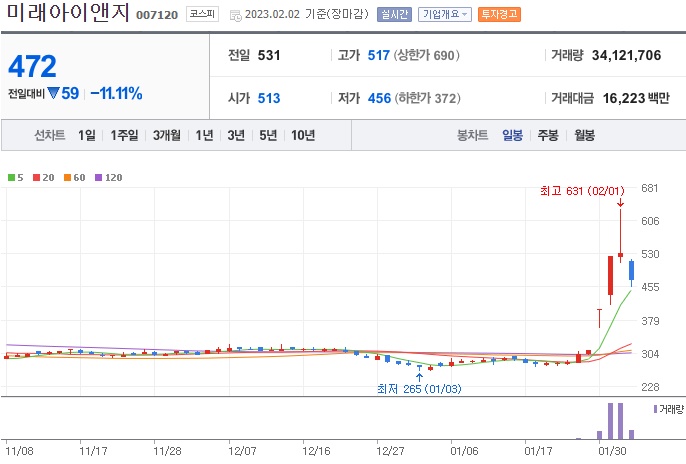
Task: Switch to 주봉 weekly candle chart
Action: (548, 135)
